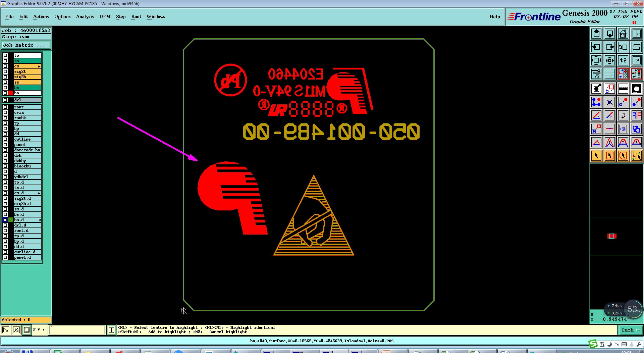Click the Step menu
The image size is (644, 353).
pos(121,16)
